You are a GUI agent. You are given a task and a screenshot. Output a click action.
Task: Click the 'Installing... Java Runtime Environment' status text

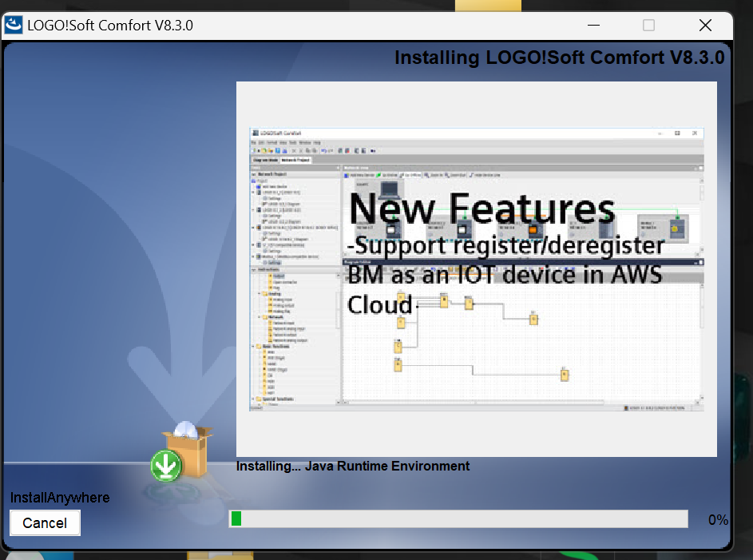click(353, 466)
